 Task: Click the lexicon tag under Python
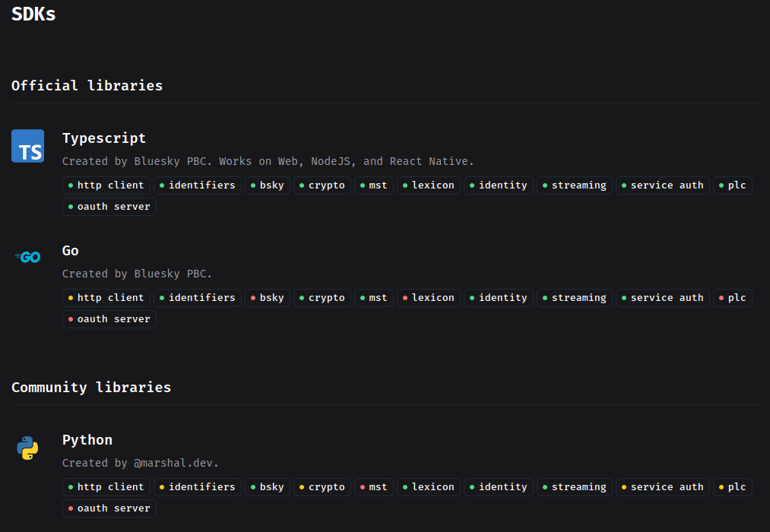[x=428, y=486]
